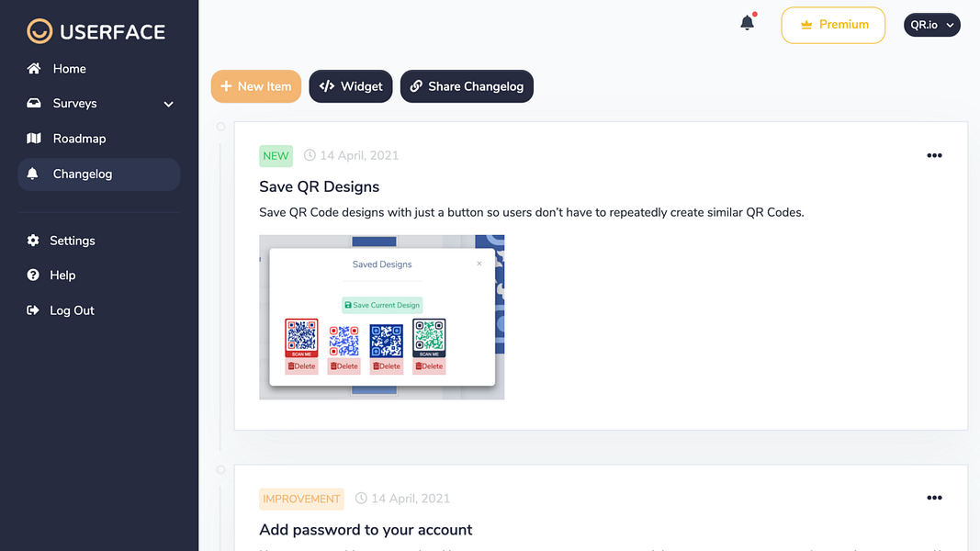Open the notifications bell icon
Image resolution: width=980 pixels, height=551 pixels.
click(x=747, y=23)
